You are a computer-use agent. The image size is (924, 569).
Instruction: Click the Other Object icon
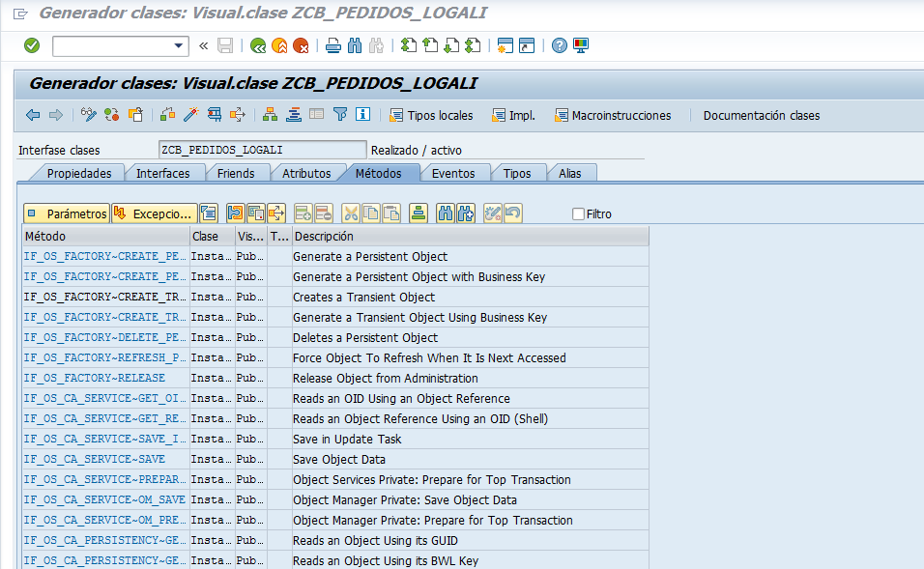135,115
